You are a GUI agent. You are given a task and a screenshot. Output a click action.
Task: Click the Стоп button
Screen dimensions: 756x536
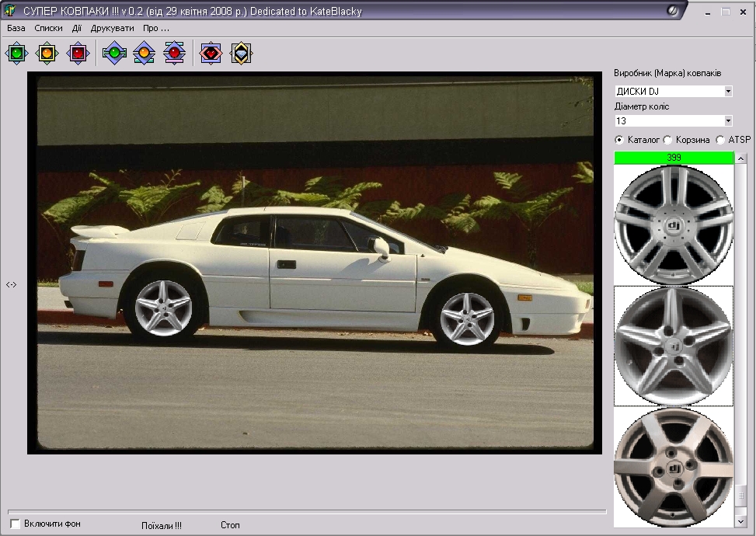(230, 525)
